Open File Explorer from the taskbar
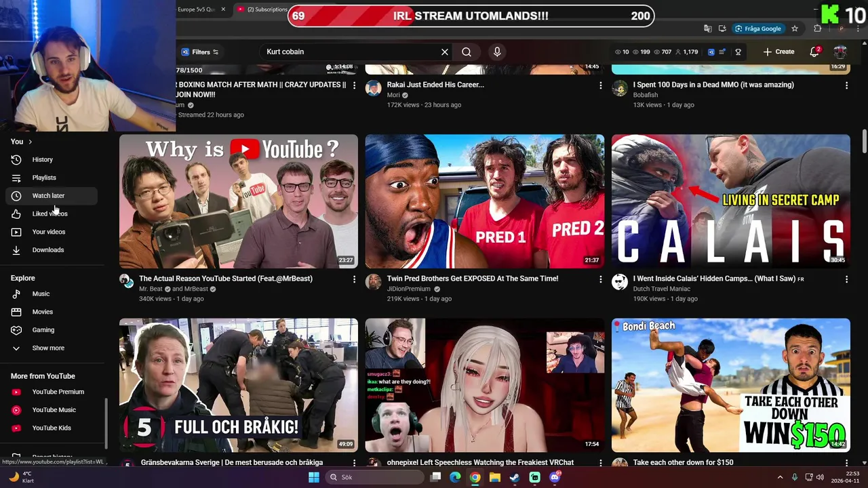The width and height of the screenshot is (868, 488). click(495, 477)
